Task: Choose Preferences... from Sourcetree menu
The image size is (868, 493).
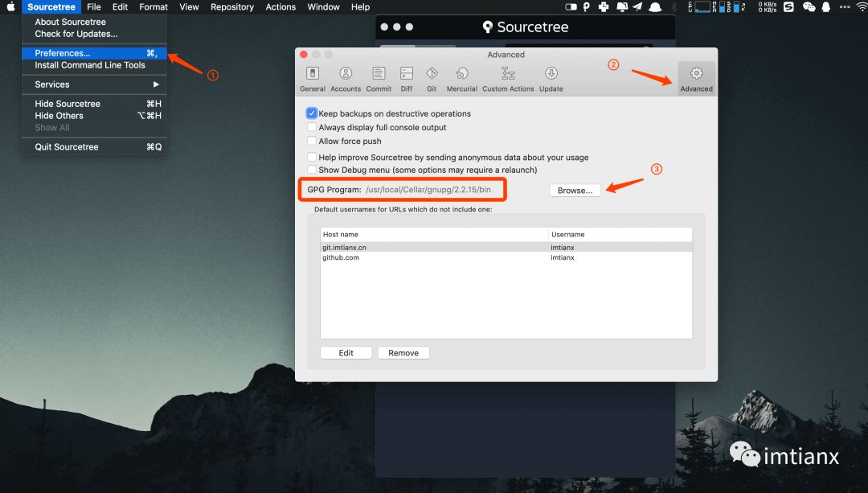Action: [94, 53]
